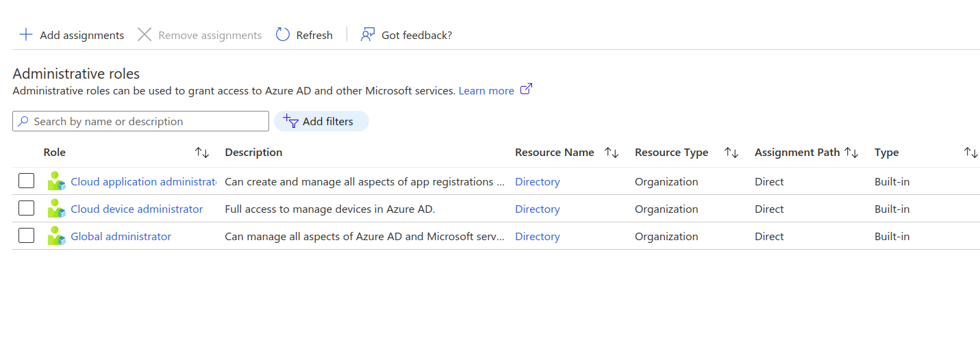The height and width of the screenshot is (338, 980).
Task: Open Directory link in Global administrator row
Action: pos(537,236)
